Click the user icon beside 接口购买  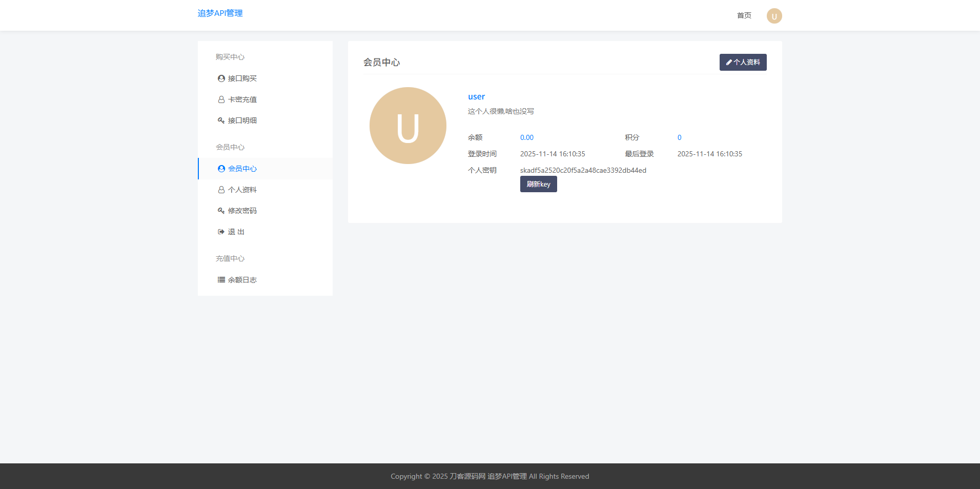[x=221, y=78]
